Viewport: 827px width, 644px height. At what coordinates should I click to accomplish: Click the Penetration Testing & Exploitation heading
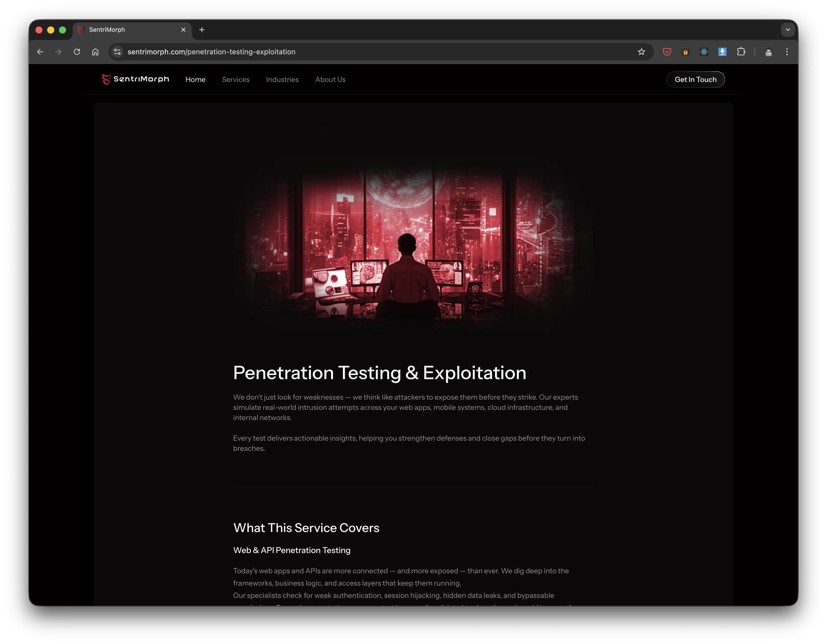pyautogui.click(x=380, y=372)
